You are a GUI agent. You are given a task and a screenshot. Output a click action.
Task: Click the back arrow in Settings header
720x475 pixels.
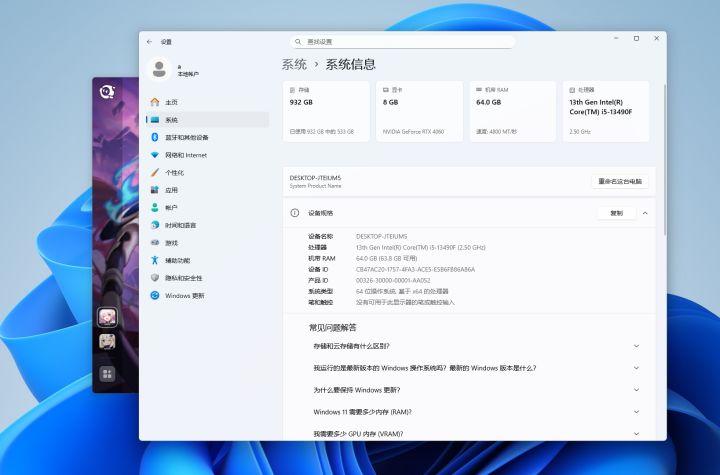[149, 42]
